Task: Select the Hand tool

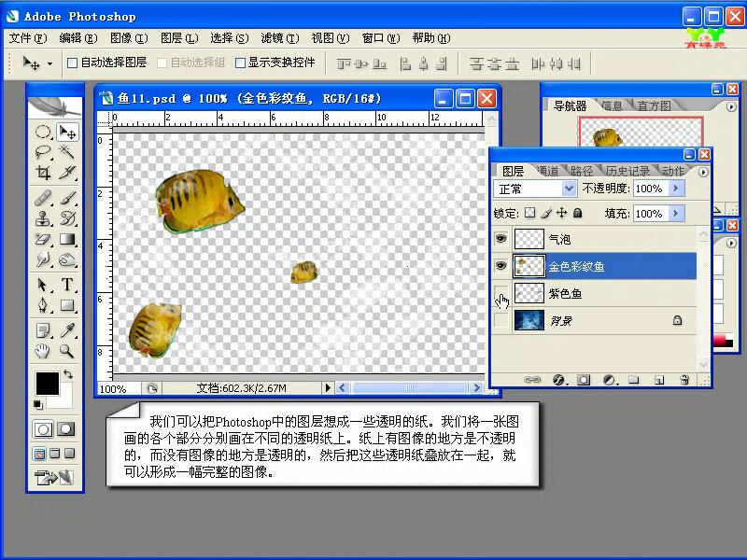Action: [43, 351]
